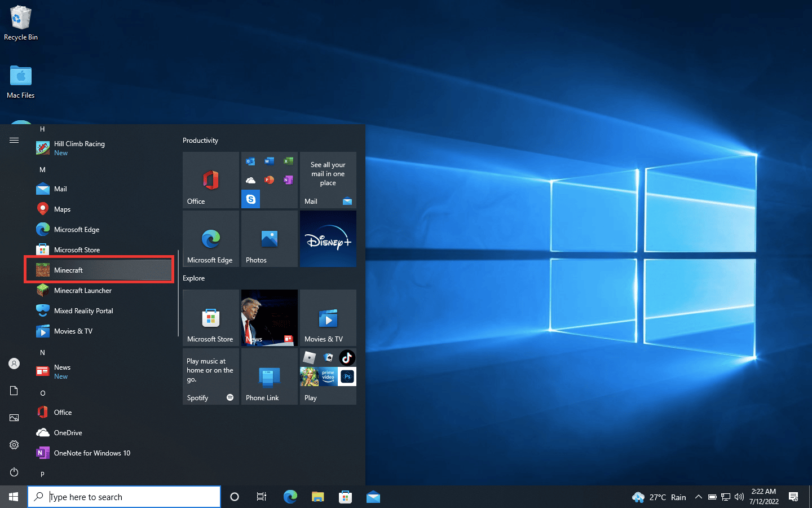Open Minecraft from the app list

[x=99, y=270]
